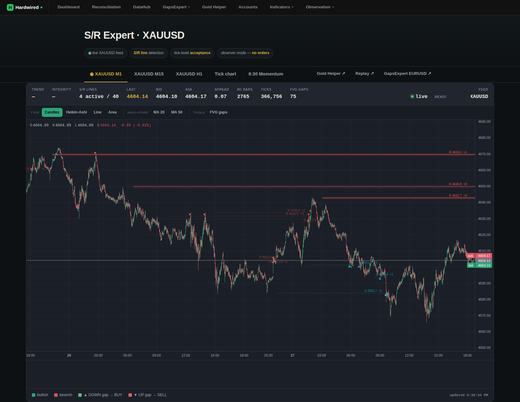Expand the Observation navigation dropdown
Screen dimensions: 520x402
[320, 7]
